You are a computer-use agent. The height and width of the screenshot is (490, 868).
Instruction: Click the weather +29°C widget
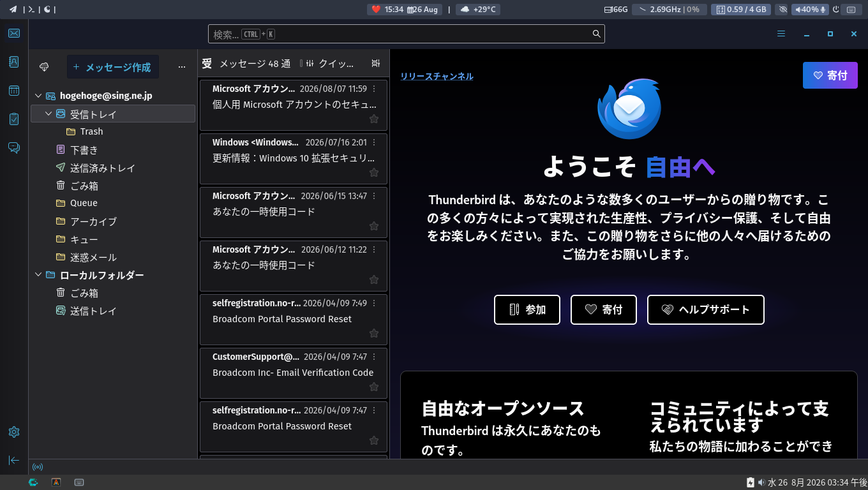(478, 10)
